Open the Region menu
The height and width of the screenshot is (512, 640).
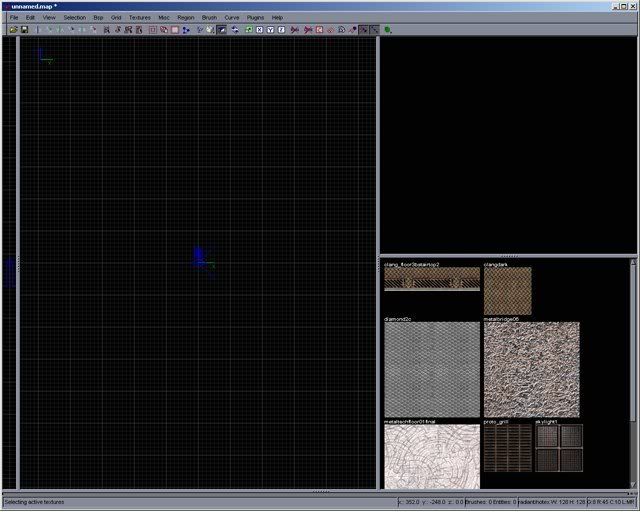(186, 18)
